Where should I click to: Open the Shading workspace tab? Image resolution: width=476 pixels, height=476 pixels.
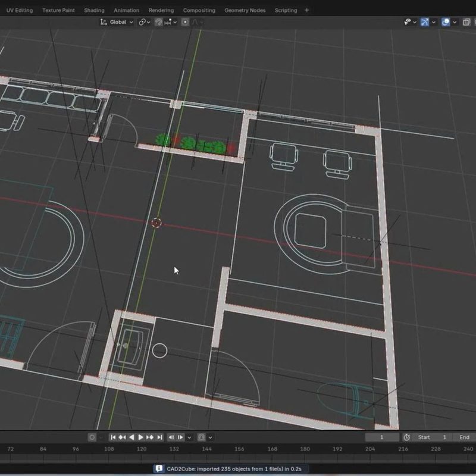pos(94,10)
